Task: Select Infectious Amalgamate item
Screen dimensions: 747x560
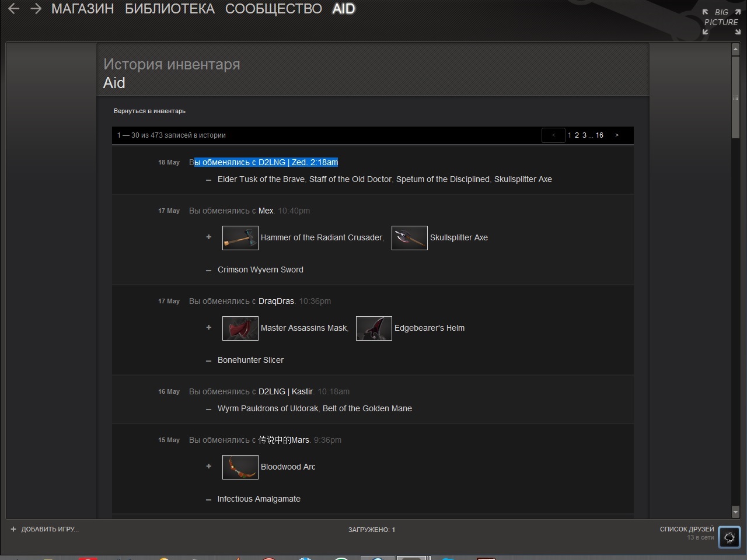Action: pos(259,499)
